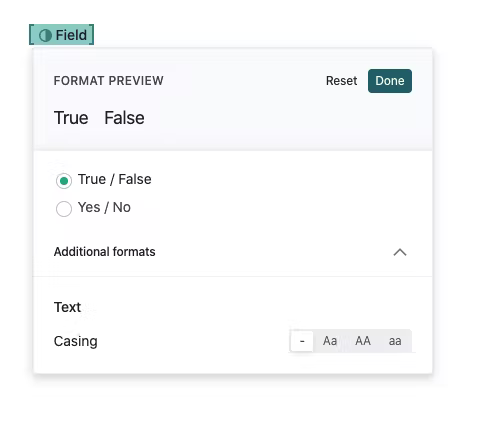Click the right bracket handle of Field chip
Image resolution: width=490 pixels, height=427 pixels.
tap(91, 35)
